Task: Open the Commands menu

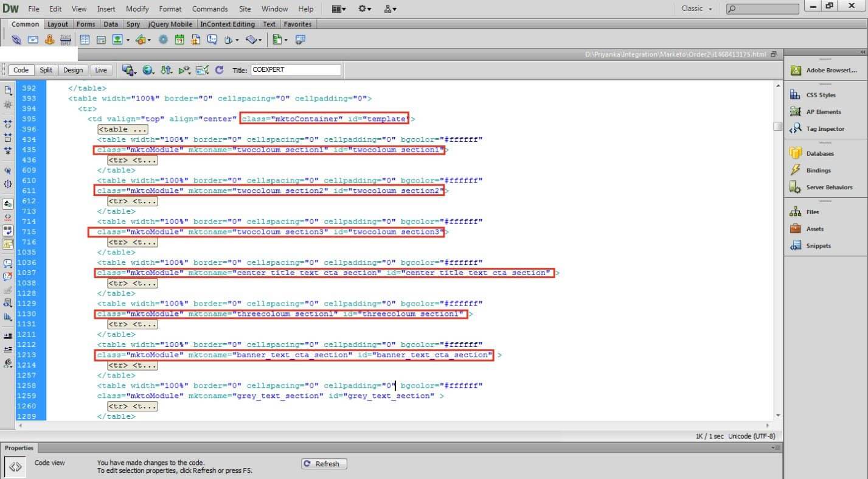Action: pos(210,9)
